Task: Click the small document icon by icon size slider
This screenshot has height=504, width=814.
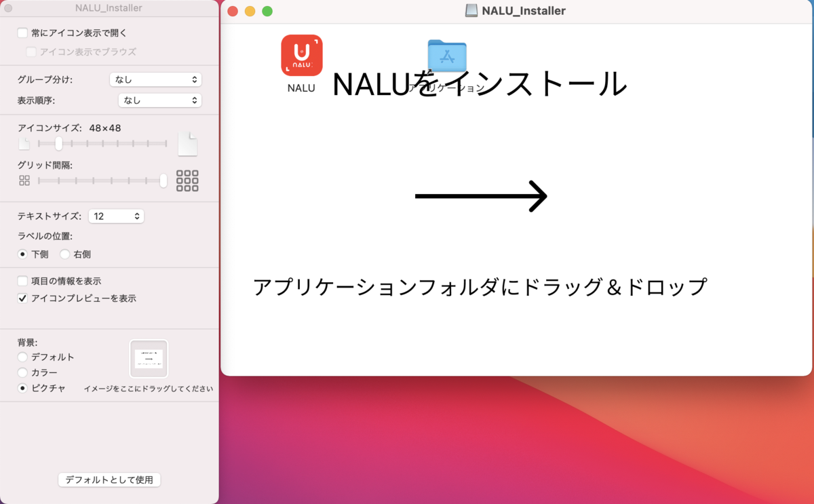Action: [x=24, y=144]
